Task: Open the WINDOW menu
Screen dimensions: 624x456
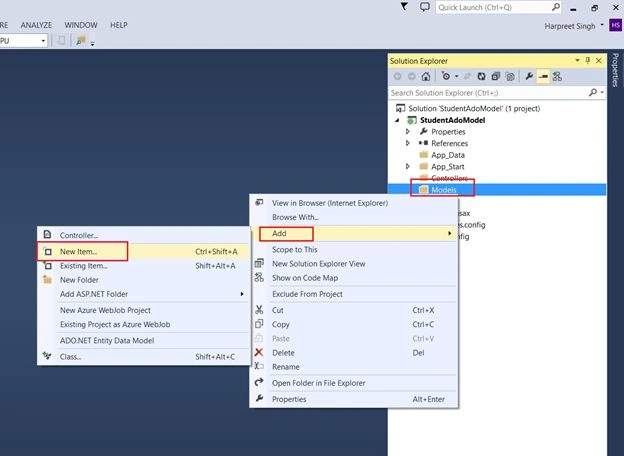Action: (81, 25)
